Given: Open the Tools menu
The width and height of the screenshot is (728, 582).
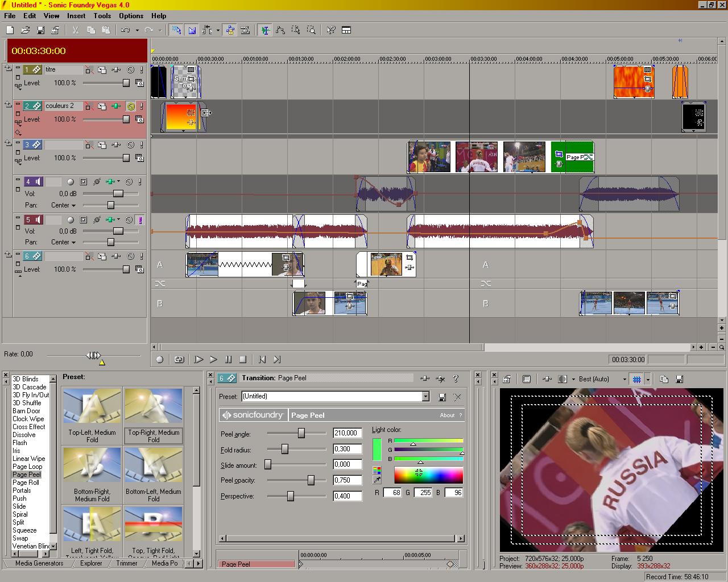Looking at the screenshot, I should coord(102,16).
